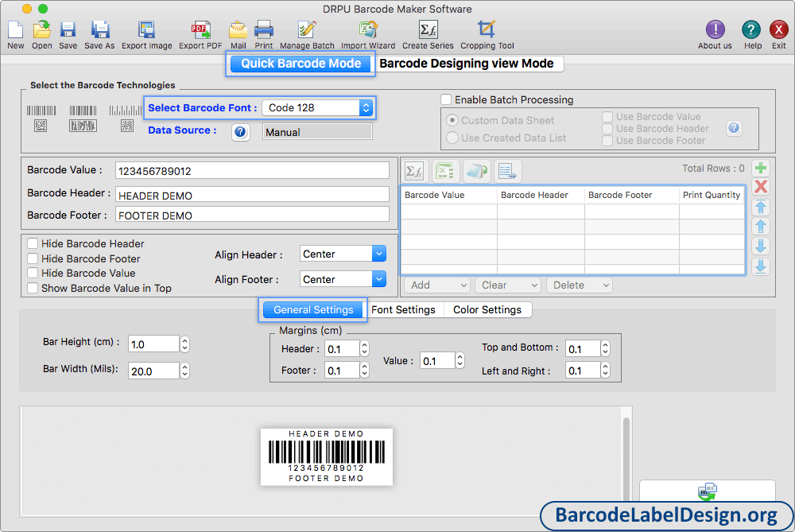The height and width of the screenshot is (532, 795).
Task: Check Hide Barcode Value
Action: coord(33,273)
